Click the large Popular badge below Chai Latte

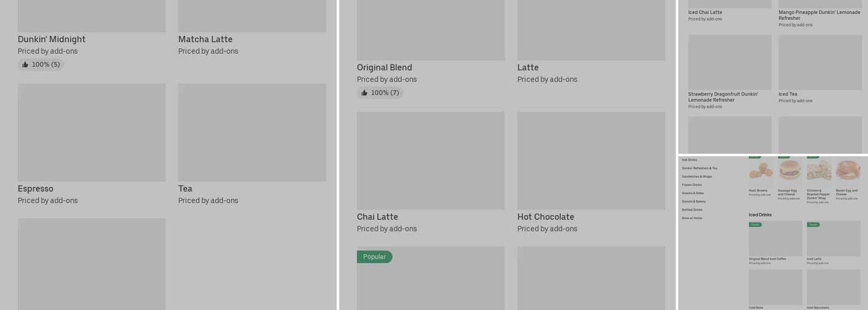point(374,257)
